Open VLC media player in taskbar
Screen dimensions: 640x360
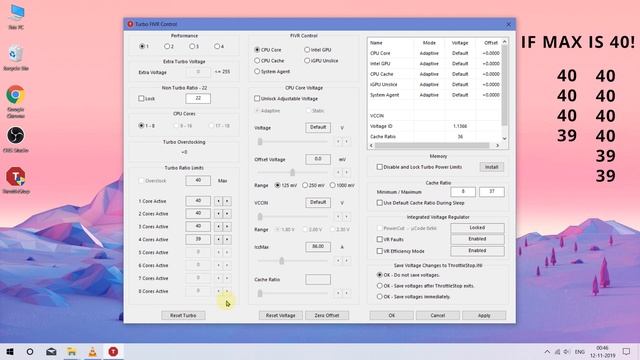93,351
